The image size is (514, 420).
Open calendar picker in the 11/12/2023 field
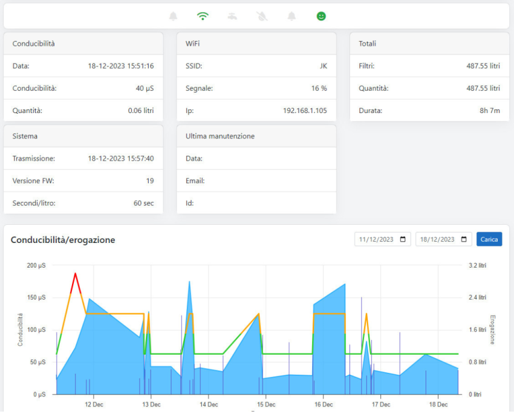tap(403, 239)
